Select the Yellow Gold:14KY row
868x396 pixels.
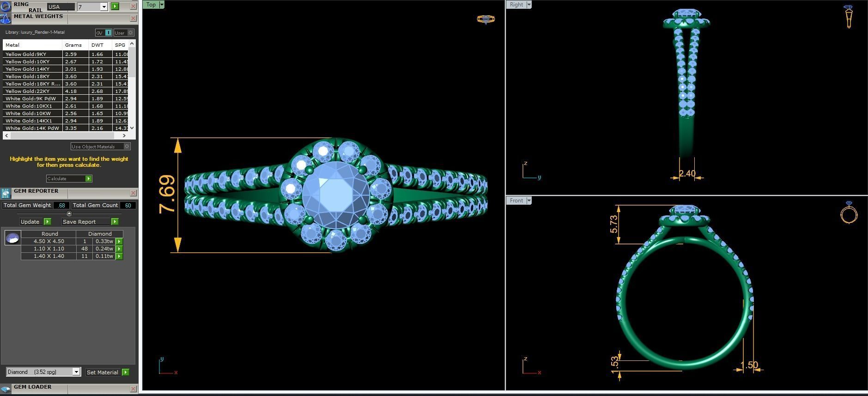click(x=66, y=69)
